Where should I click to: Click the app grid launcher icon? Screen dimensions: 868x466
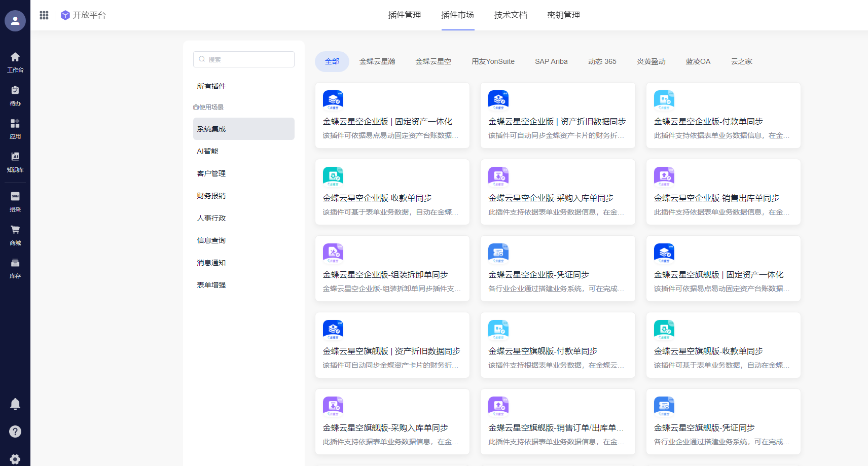[x=44, y=15]
